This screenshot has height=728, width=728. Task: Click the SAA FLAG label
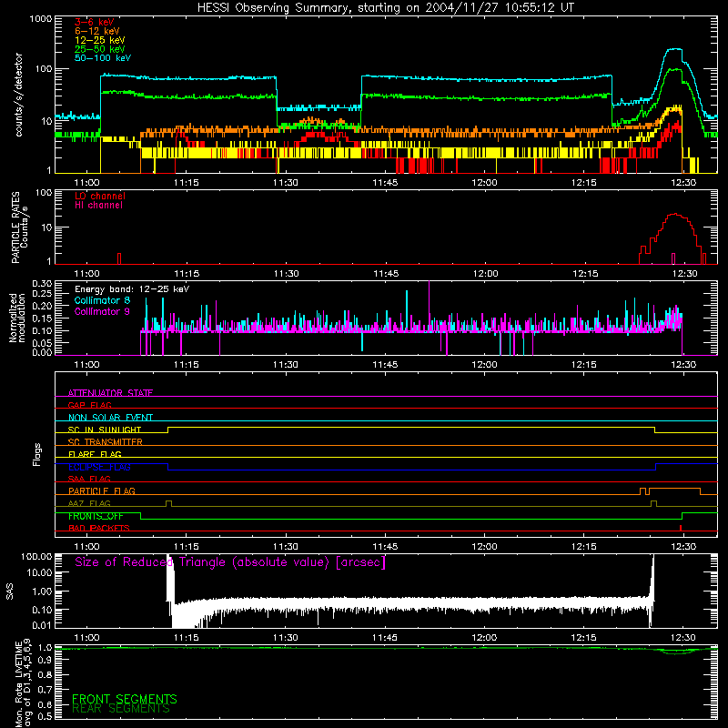89,479
